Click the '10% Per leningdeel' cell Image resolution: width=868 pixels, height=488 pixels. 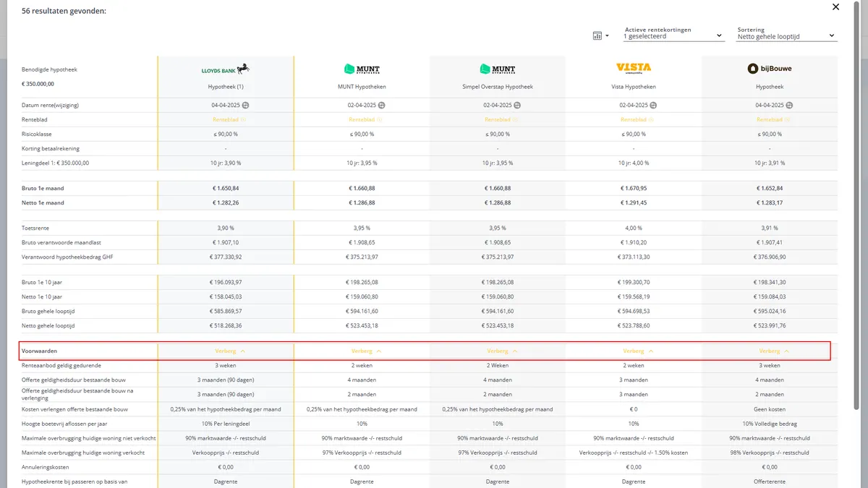click(x=226, y=424)
